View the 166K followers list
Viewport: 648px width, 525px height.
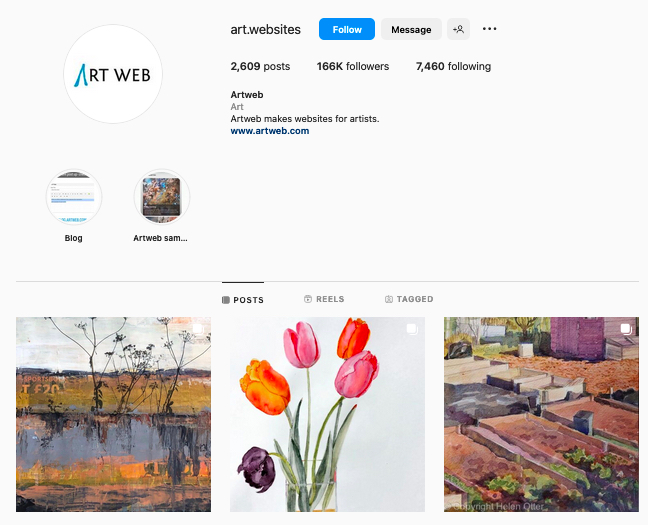353,66
